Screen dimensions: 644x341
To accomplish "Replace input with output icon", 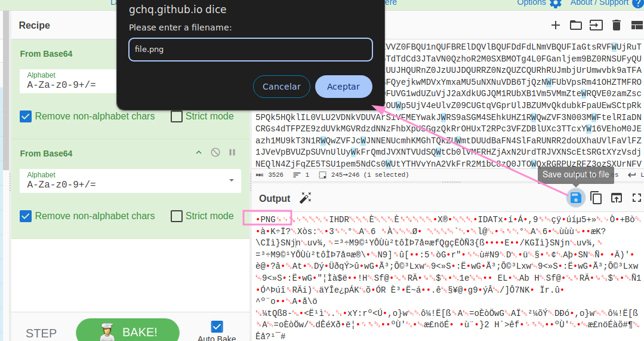I will [x=616, y=198].
